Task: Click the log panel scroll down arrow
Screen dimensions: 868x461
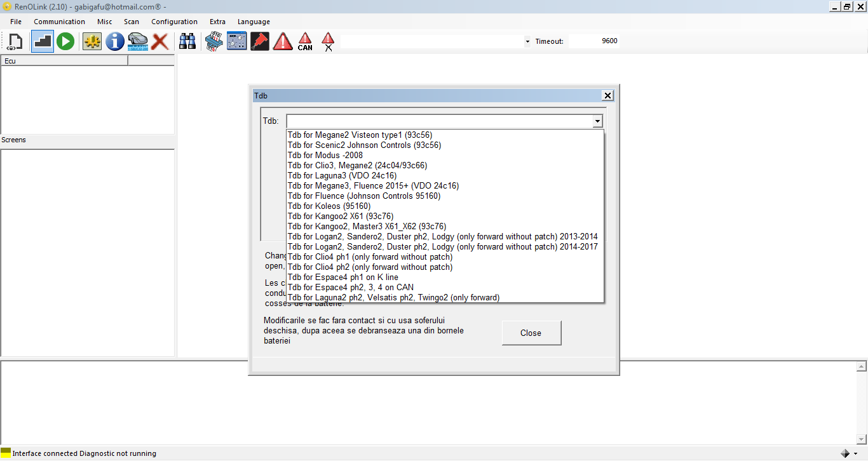Action: 862,439
